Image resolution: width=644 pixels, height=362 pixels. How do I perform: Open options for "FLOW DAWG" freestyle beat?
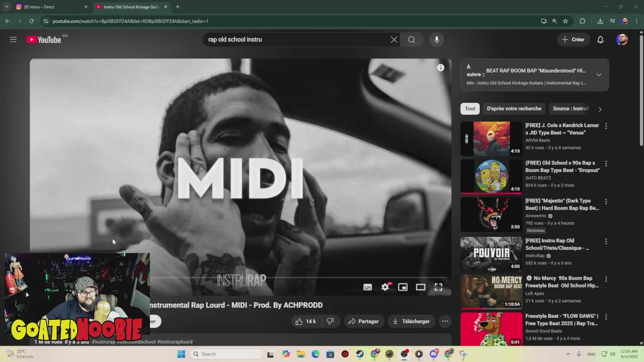coord(606,317)
